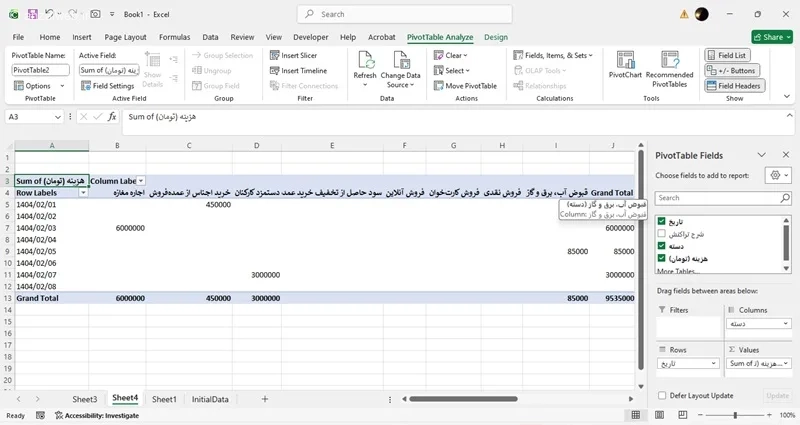Screen dimensions: 800x425
Task: Click the zoom out minus button
Action: coord(701,415)
